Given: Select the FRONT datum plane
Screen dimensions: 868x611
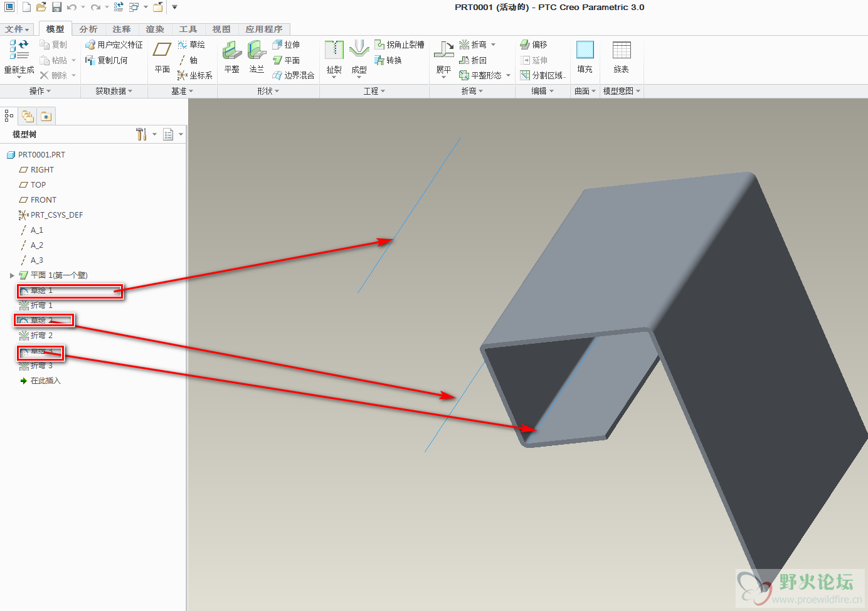Looking at the screenshot, I should [38, 200].
